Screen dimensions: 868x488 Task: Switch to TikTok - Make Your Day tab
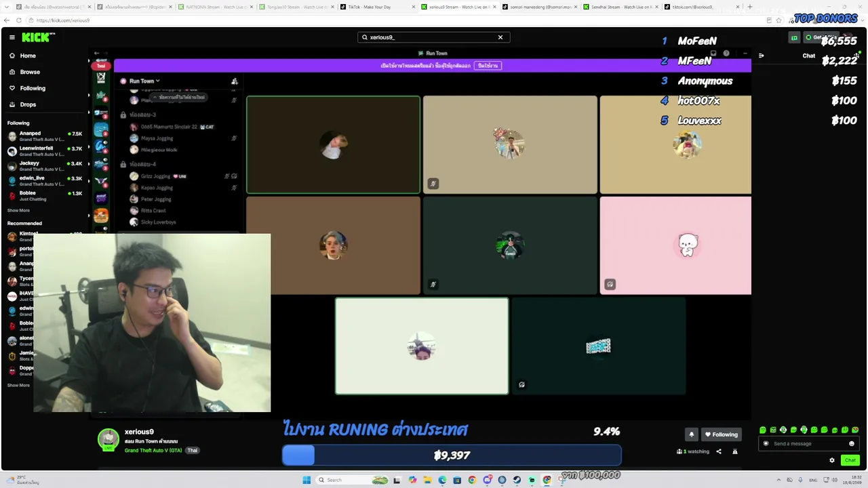(x=376, y=7)
